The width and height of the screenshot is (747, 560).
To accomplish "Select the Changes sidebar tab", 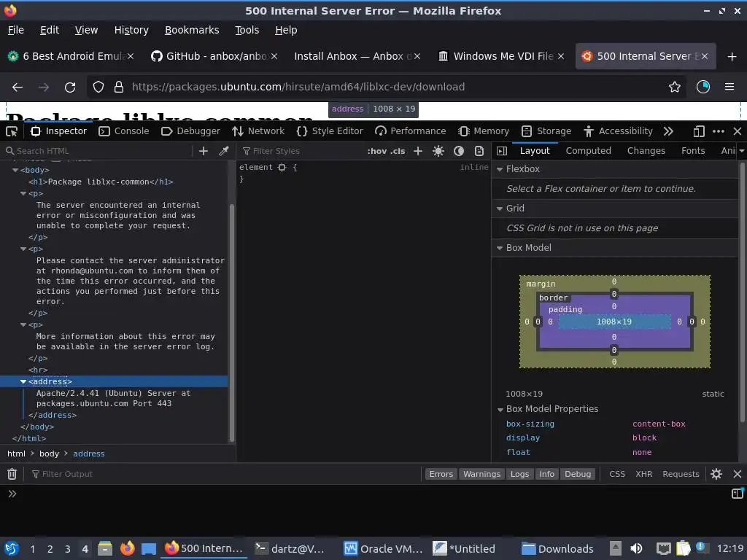I will click(646, 151).
